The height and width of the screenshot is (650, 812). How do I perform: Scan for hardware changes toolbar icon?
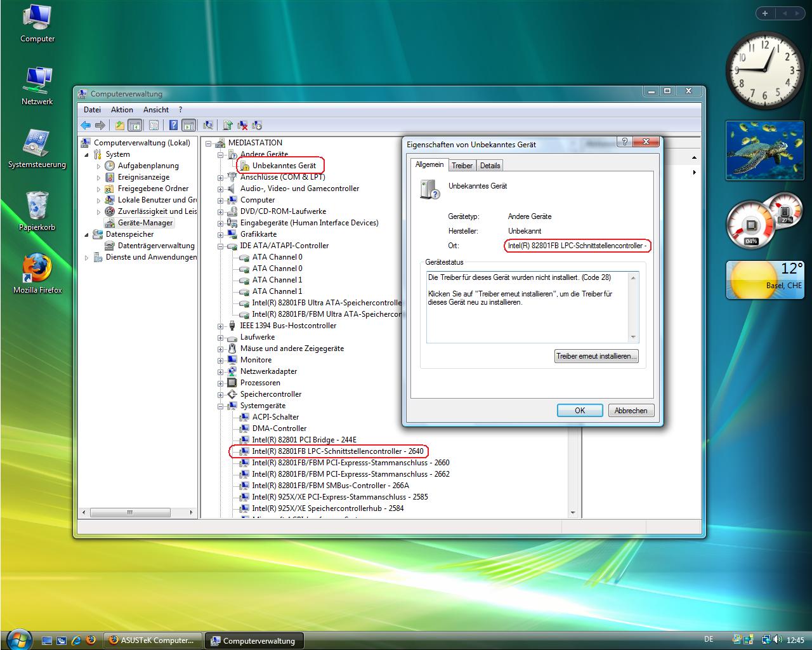click(207, 126)
